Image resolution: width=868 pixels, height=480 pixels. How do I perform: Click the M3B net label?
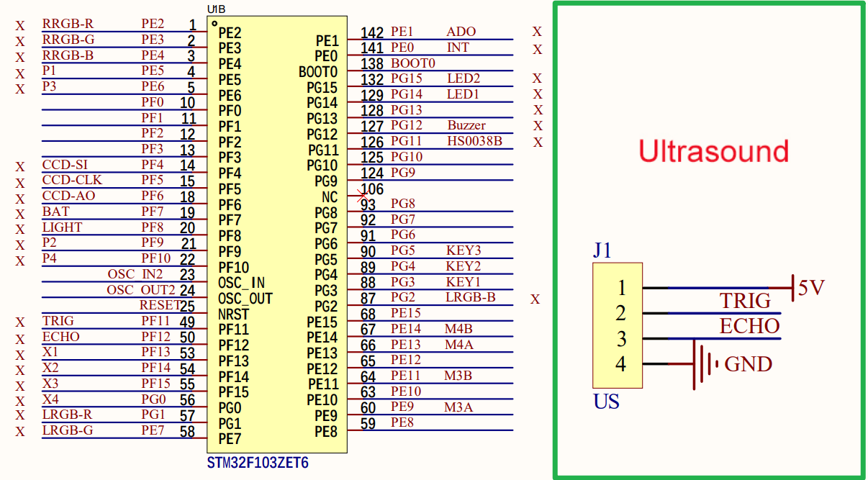click(x=458, y=376)
